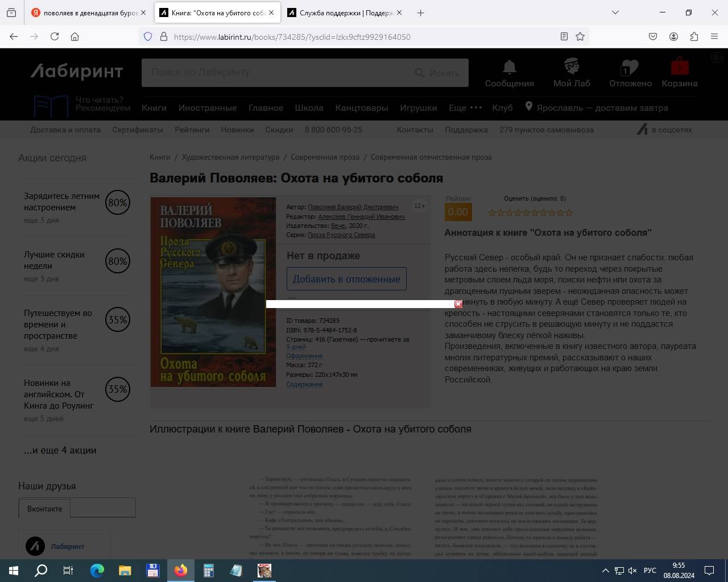Image resolution: width=728 pixels, height=582 pixels.
Task: Open Рейтинги link
Action: [x=192, y=130]
